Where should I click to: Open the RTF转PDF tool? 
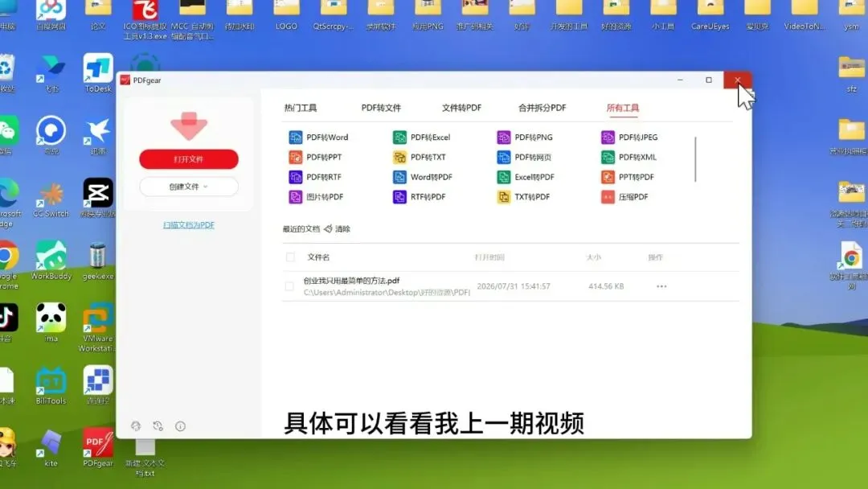[x=419, y=197]
